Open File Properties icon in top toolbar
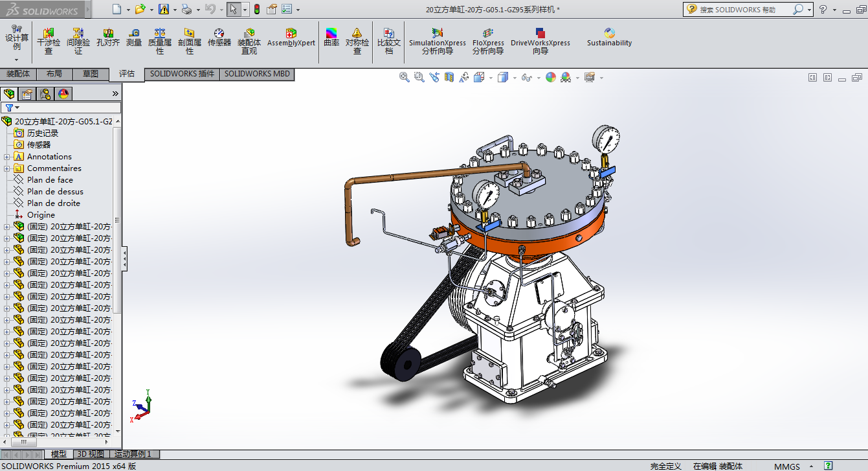This screenshot has width=868, height=471. click(272, 9)
